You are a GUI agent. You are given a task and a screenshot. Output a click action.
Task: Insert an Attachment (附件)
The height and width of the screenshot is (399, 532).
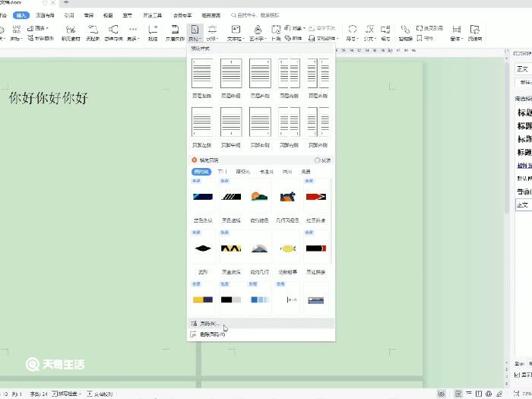click(293, 38)
